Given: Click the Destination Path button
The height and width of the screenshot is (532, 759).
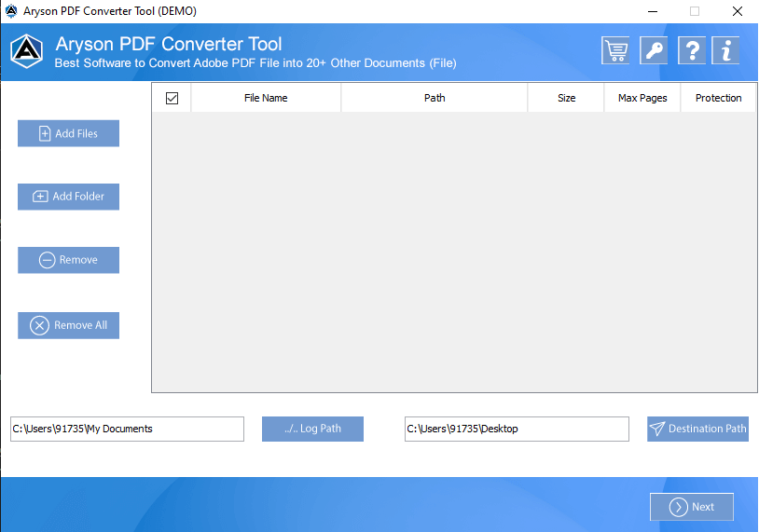Looking at the screenshot, I should click(x=697, y=429).
